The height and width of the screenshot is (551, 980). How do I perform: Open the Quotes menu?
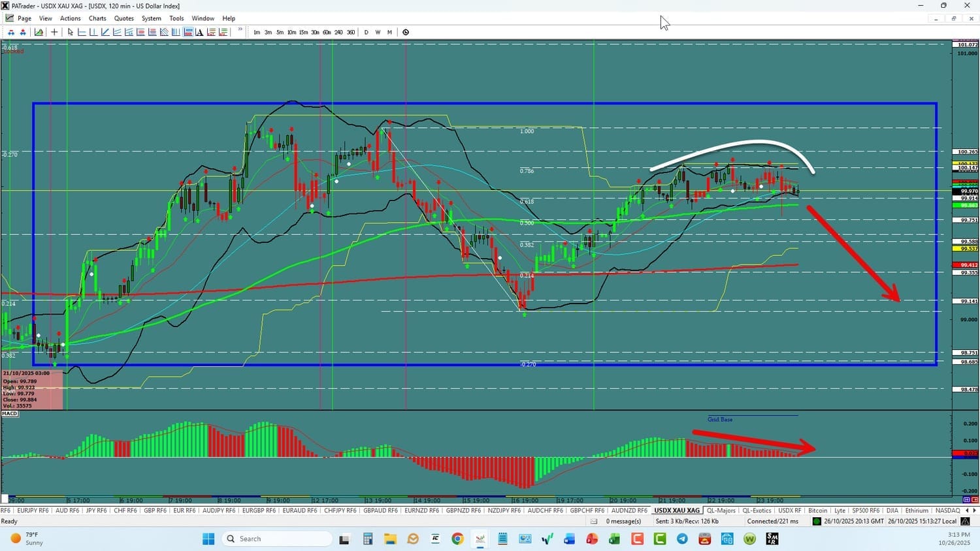pyautogui.click(x=124, y=18)
